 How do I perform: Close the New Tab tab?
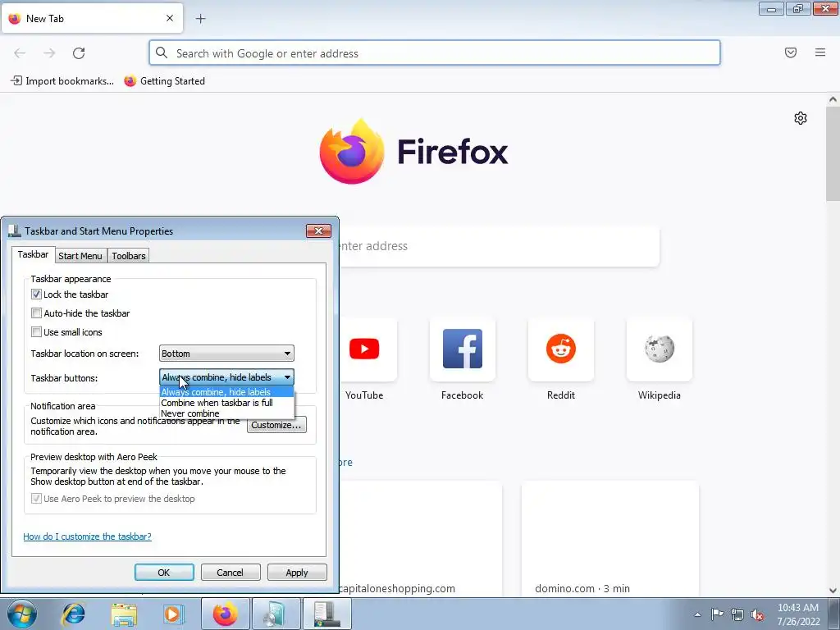click(x=170, y=18)
